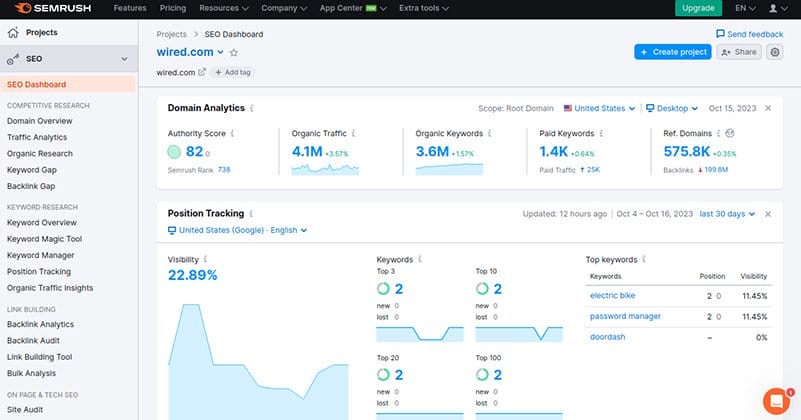Click the Semrush logo
The width and height of the screenshot is (801, 420).
pyautogui.click(x=53, y=8)
